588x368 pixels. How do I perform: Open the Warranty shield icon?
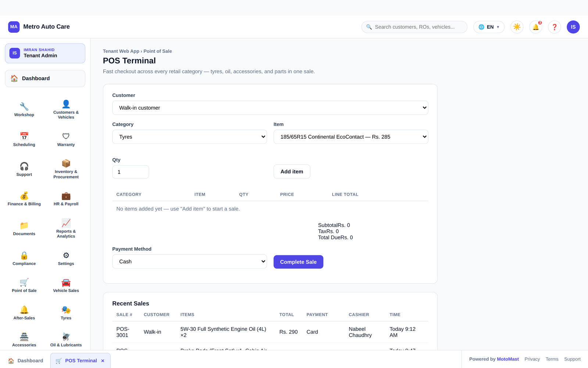click(x=66, y=139)
